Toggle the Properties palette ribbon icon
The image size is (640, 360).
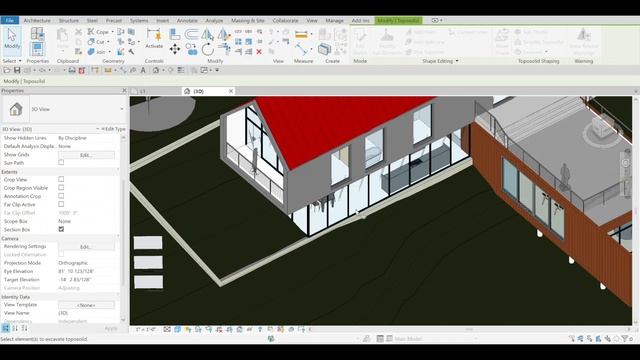coord(37,49)
